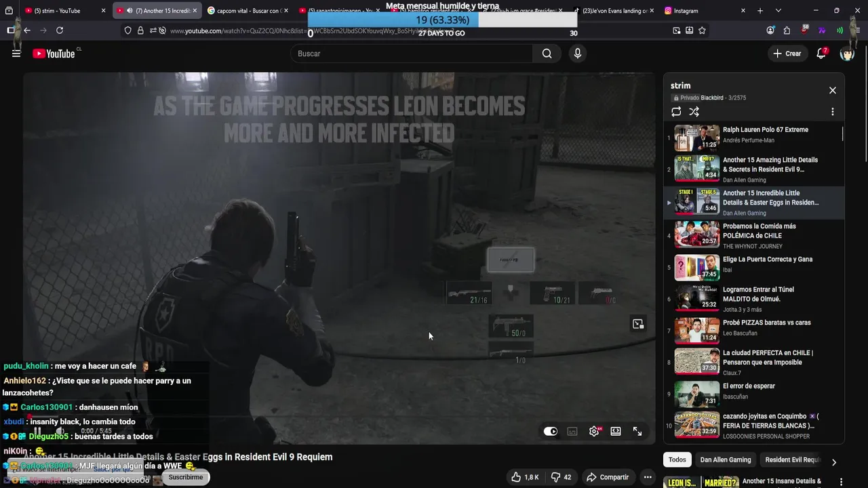Click the volume speaker icon in player

pyautogui.click(x=60, y=431)
